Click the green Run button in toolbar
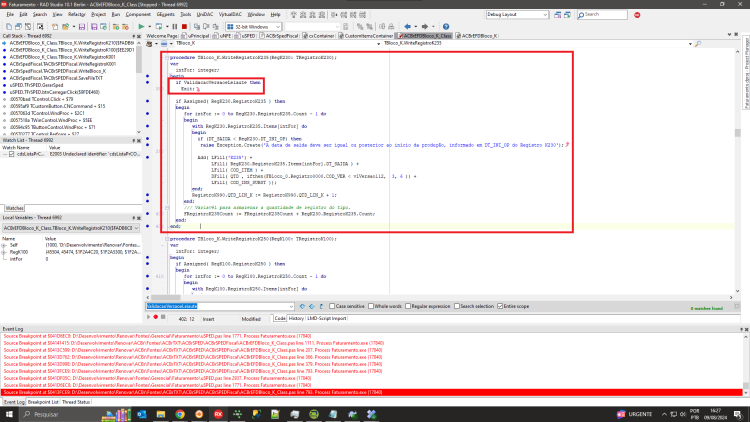This screenshot has height=422, width=750. point(141,27)
